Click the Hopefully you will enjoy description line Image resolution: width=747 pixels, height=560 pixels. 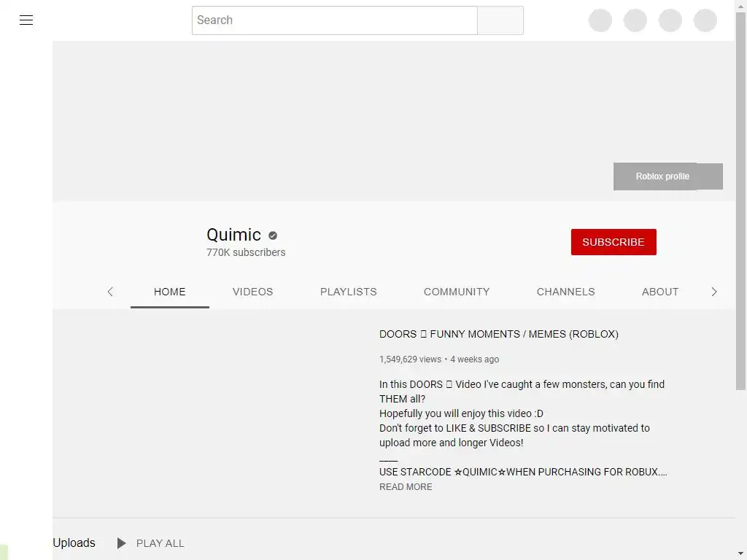pos(461,413)
